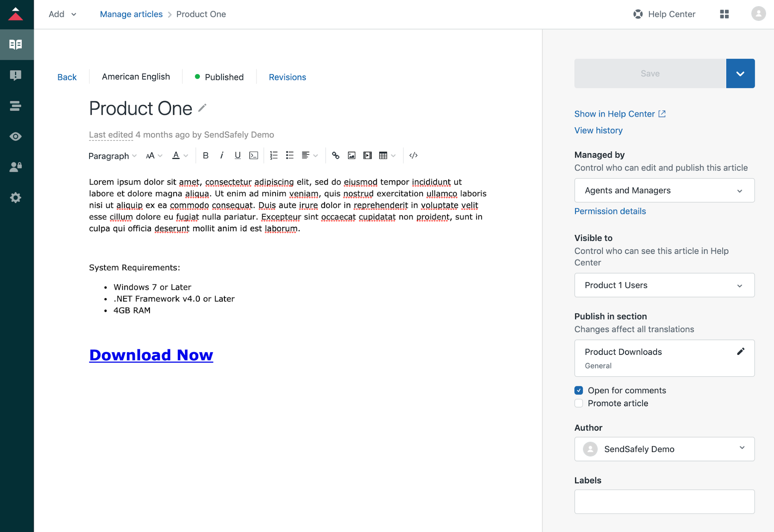Go to Manage articles breadcrumb
The height and width of the screenshot is (532, 774).
131,14
